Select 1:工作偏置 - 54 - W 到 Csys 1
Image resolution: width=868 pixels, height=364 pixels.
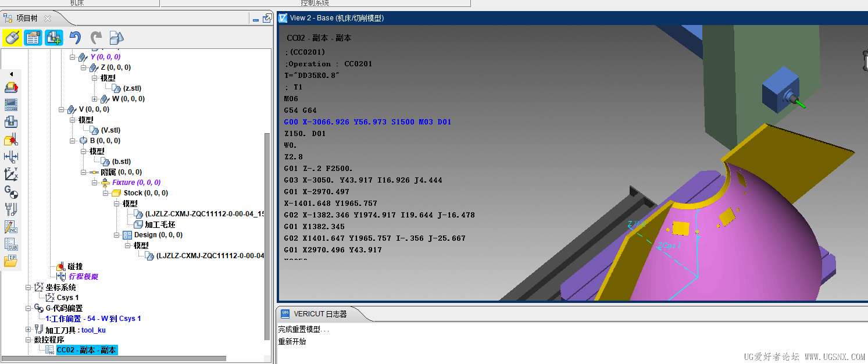coord(93,319)
